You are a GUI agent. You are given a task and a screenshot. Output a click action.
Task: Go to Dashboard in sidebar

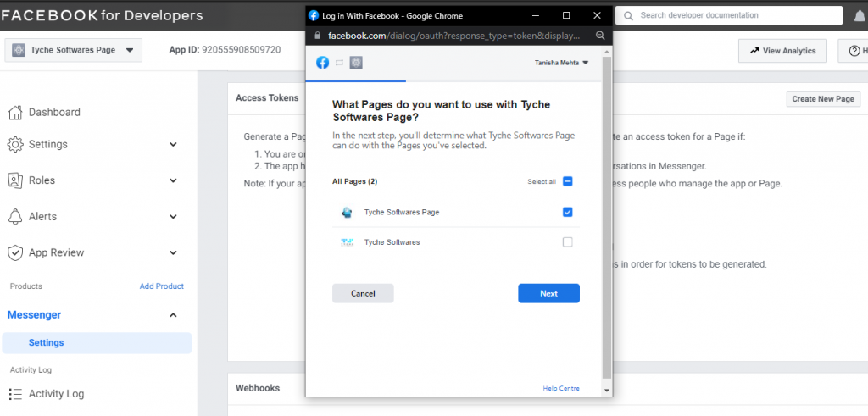click(54, 113)
